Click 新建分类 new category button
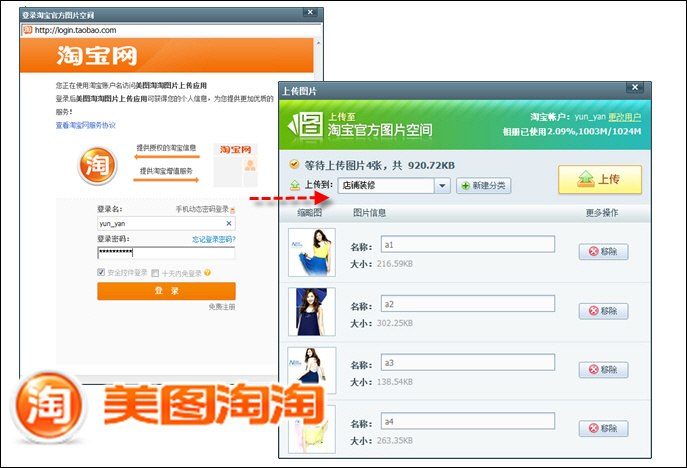This screenshot has height=468, width=687. point(483,185)
